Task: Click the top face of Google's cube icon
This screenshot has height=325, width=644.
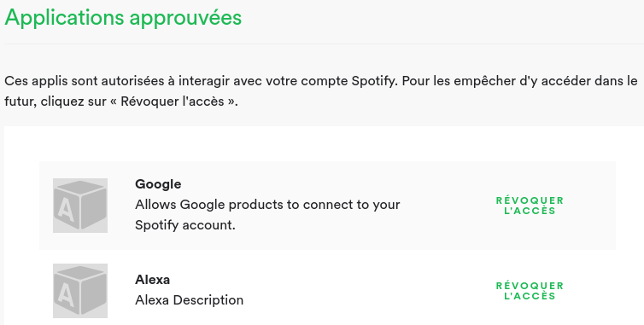Action: [x=80, y=187]
